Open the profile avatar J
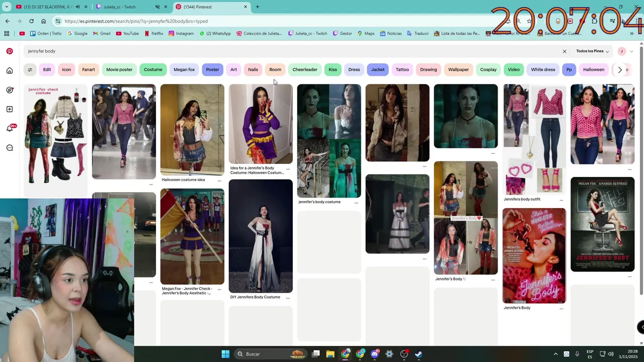Screen dimensions: 644x362 click(622, 51)
